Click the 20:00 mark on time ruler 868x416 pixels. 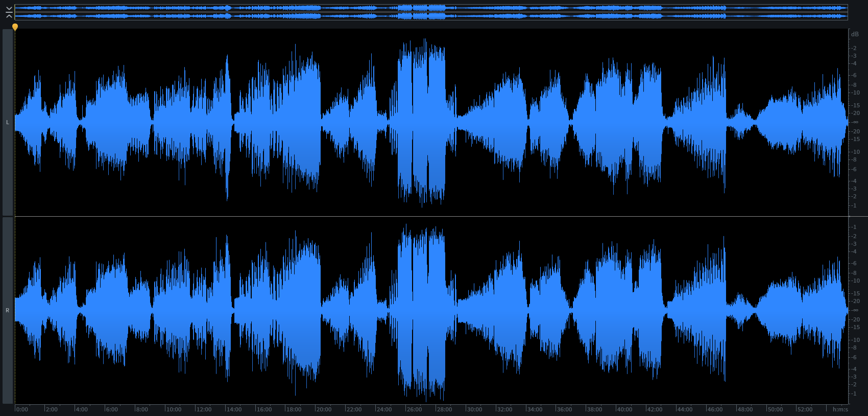324,409
